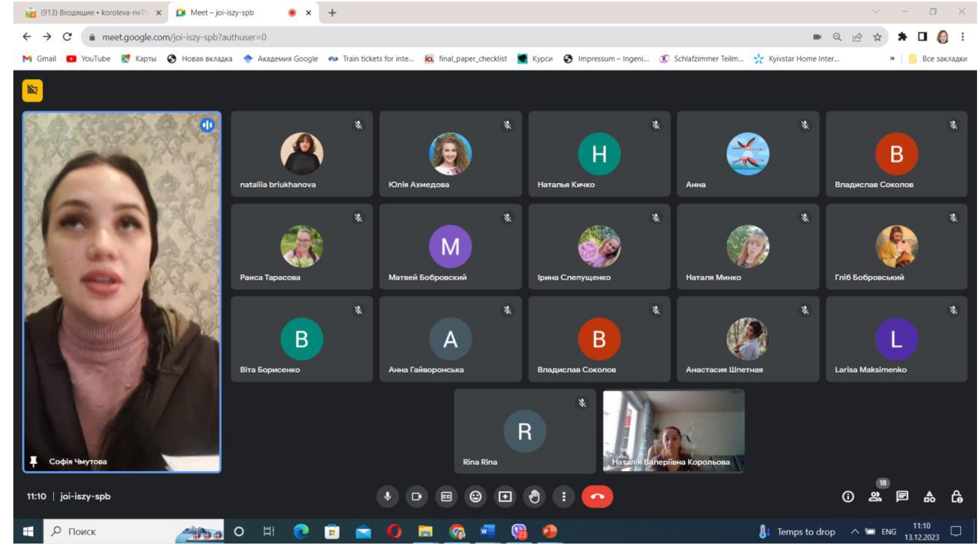This screenshot has width=980, height=549.
Task: Click the yellow camera-off notification icon
Action: click(x=33, y=90)
